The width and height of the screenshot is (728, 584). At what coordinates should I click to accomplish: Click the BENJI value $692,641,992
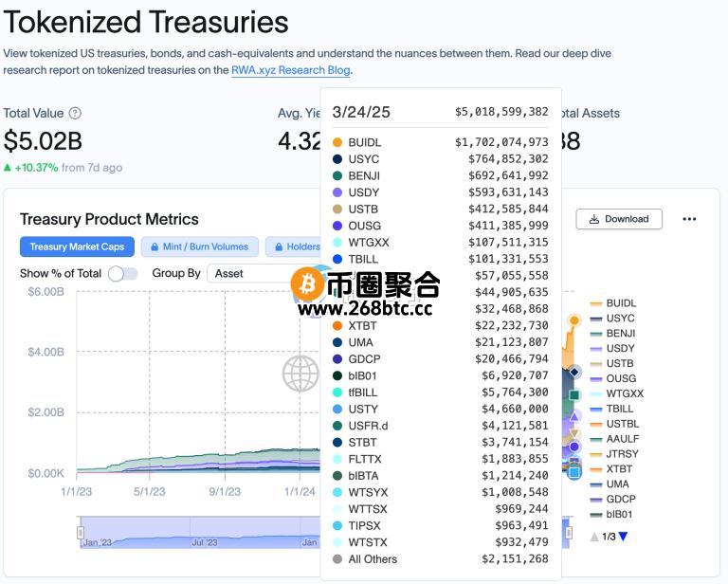coord(508,175)
